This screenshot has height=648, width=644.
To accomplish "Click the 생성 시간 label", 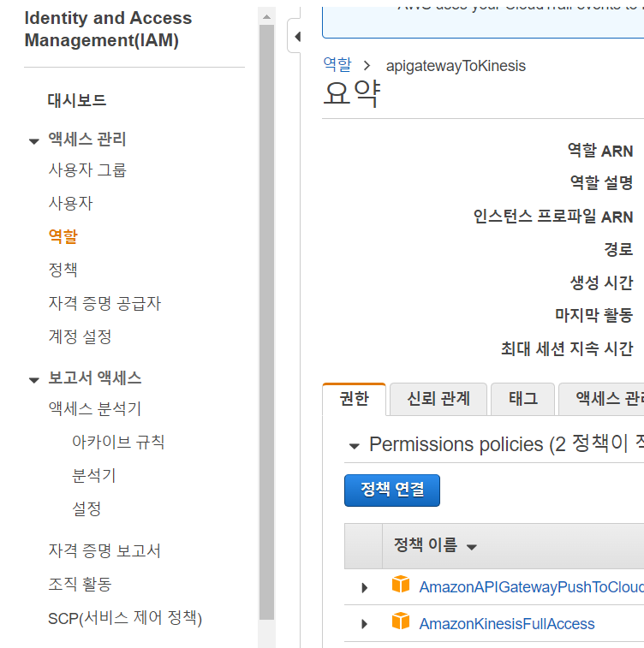I will [x=601, y=282].
